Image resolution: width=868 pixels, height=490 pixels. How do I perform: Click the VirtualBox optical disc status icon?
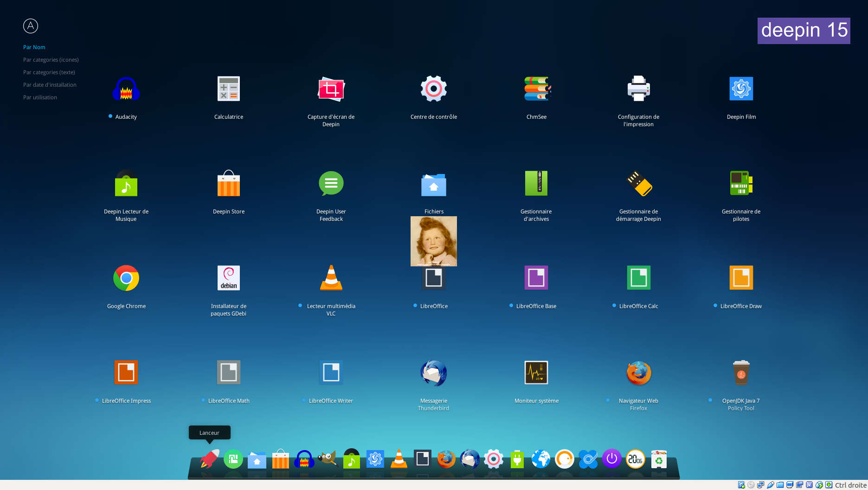[751, 485]
